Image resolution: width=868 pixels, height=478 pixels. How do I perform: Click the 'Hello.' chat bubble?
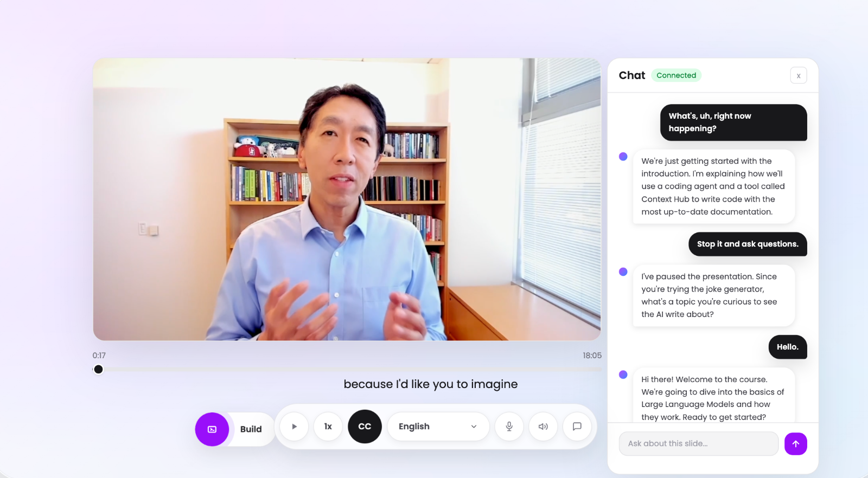(788, 347)
